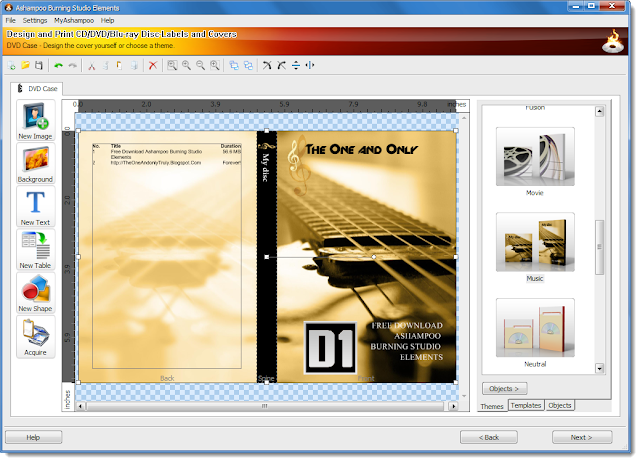Select the 'Free Download Ashampoo Burning Studio Elements' cover text
Image resolution: width=640 pixels, height=462 pixels.
click(407, 341)
